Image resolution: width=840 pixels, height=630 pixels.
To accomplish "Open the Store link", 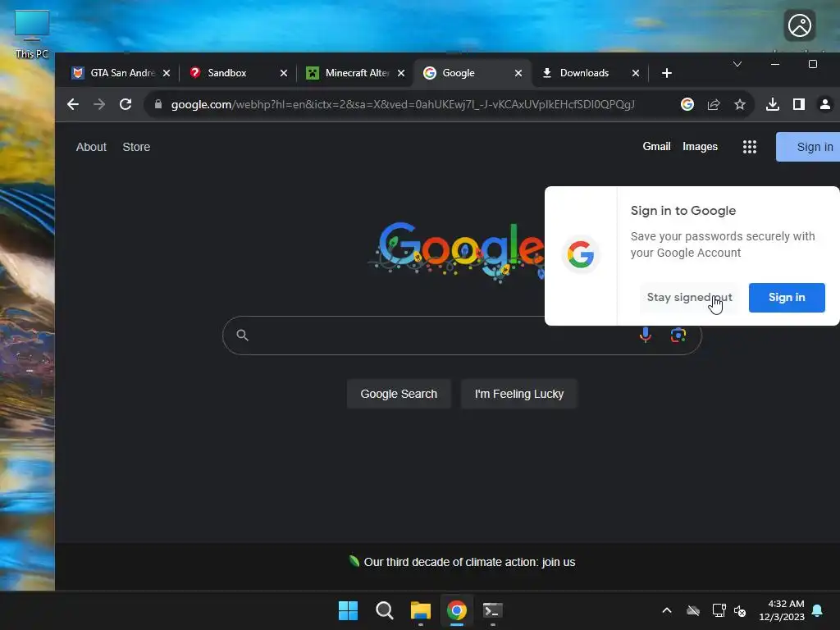I will 136,147.
